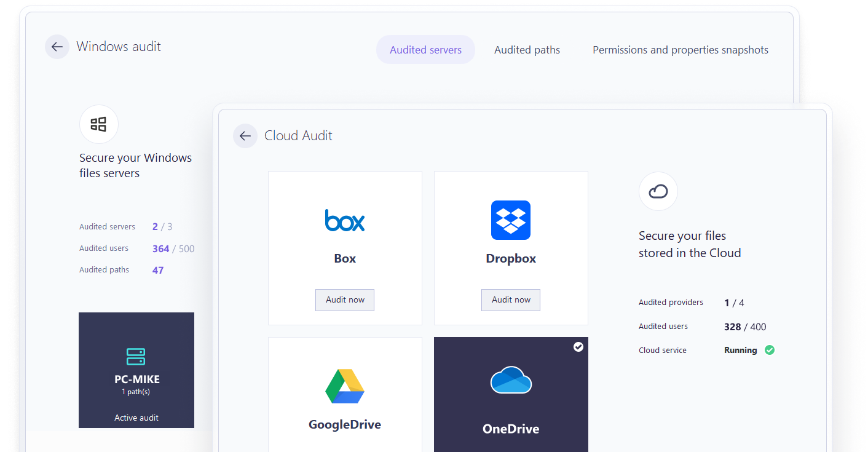Click the '1 / 4' providers value

coord(734,303)
